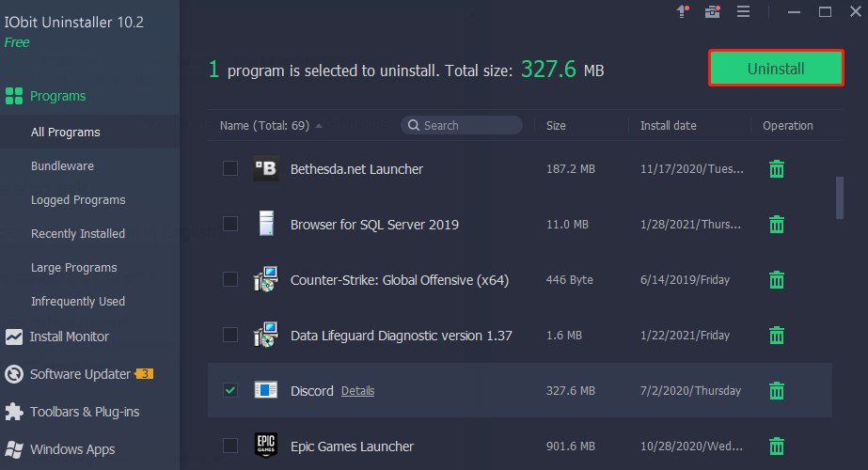Click the 327.6 total size figure
The image size is (868, 470).
548,70
